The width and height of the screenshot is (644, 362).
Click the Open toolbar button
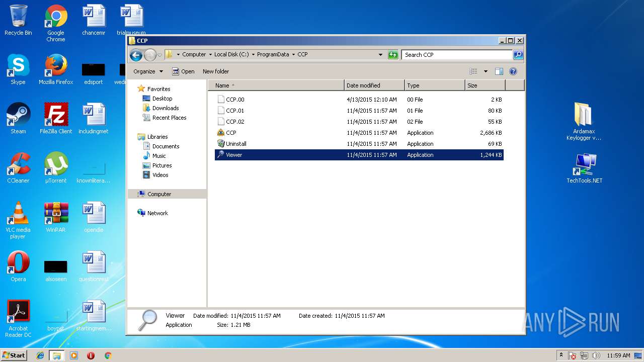click(x=183, y=71)
